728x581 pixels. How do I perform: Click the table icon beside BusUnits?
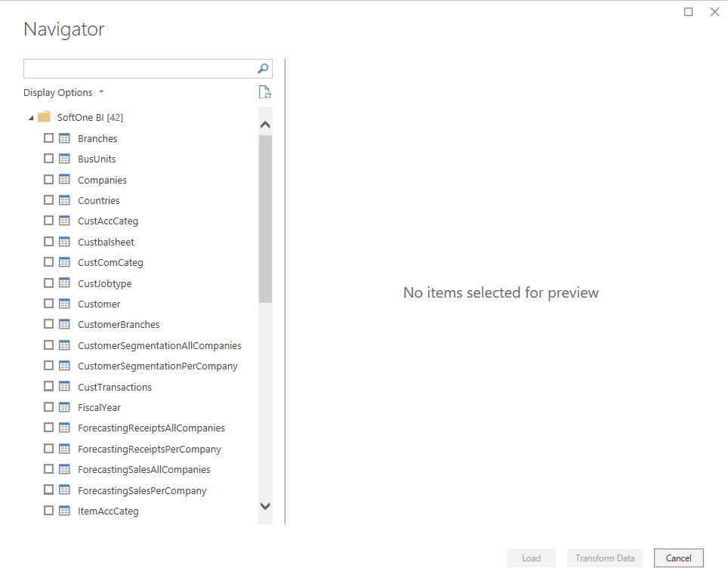point(65,159)
